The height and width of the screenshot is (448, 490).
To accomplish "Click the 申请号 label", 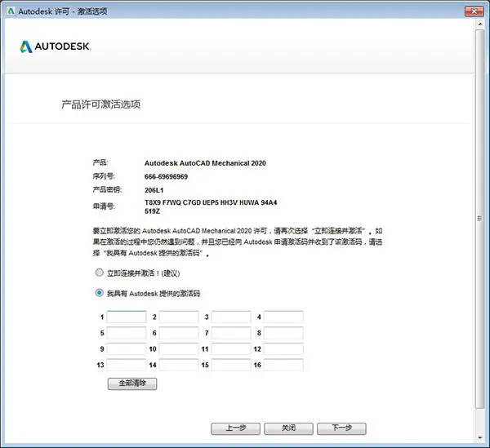I will coord(104,206).
